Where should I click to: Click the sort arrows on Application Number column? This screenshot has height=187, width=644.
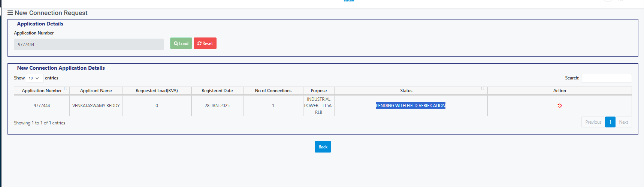[x=65, y=89]
